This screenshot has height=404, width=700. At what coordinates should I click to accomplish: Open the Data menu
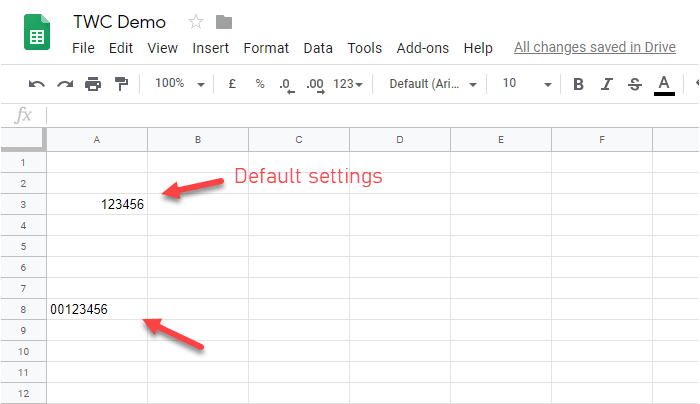(x=318, y=48)
